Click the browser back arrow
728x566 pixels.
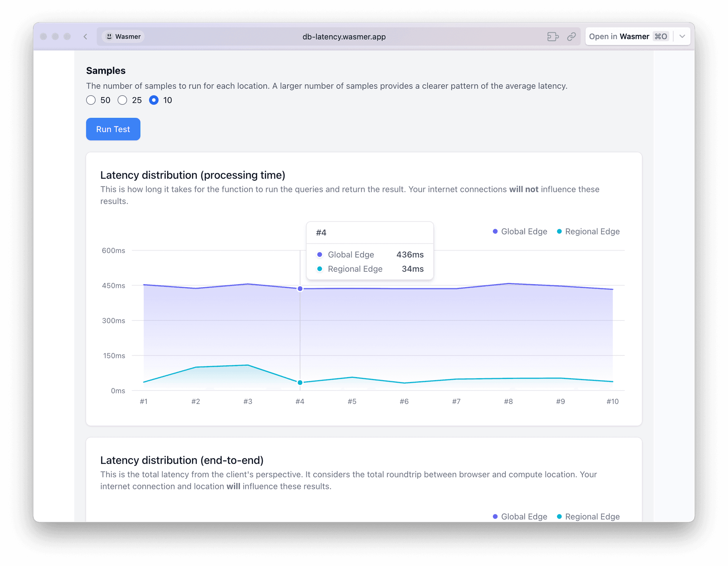click(85, 36)
